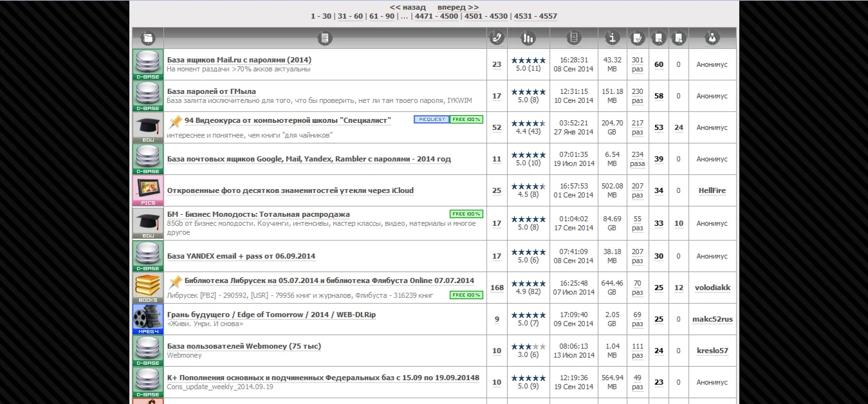Select page range 4471 - 4500
The height and width of the screenshot is (404, 868).
click(436, 17)
